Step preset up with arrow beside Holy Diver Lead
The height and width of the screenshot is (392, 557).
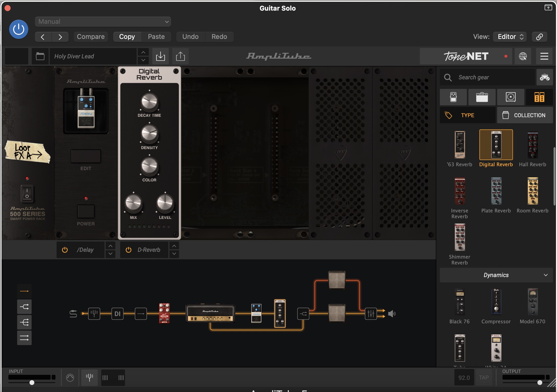[143, 52]
